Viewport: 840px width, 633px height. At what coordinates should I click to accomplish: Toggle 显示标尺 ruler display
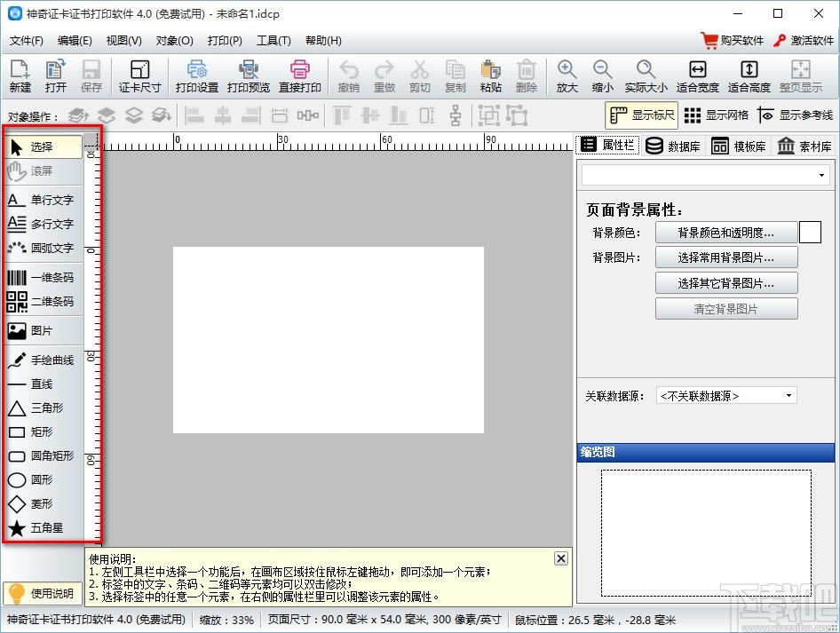[642, 115]
